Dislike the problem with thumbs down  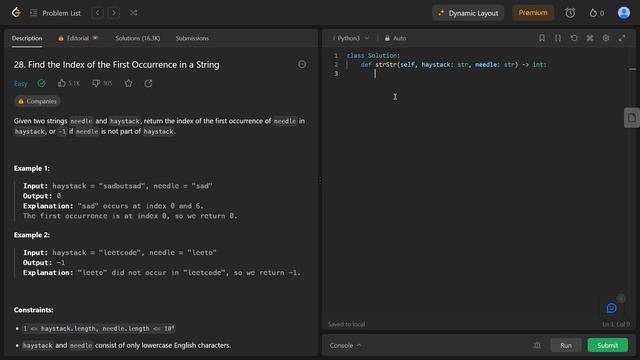point(102,83)
